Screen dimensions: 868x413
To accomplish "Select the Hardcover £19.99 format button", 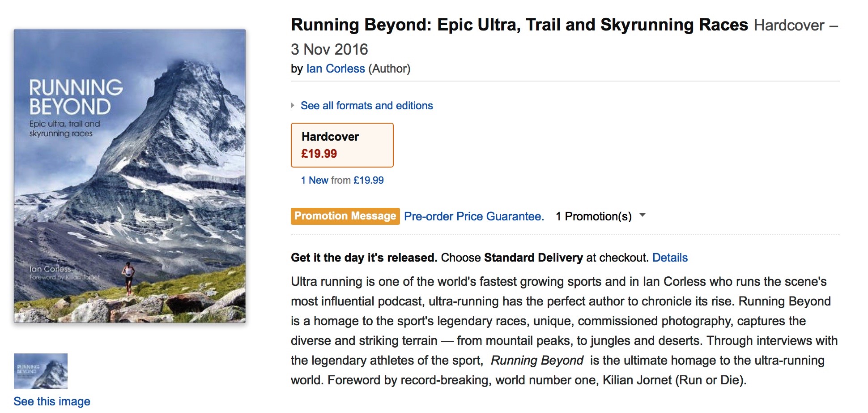I will (342, 145).
